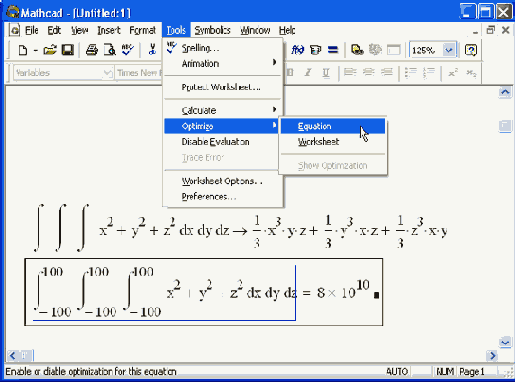Click the Insert Unit icon
The width and height of the screenshot is (515, 382).
coord(315,50)
